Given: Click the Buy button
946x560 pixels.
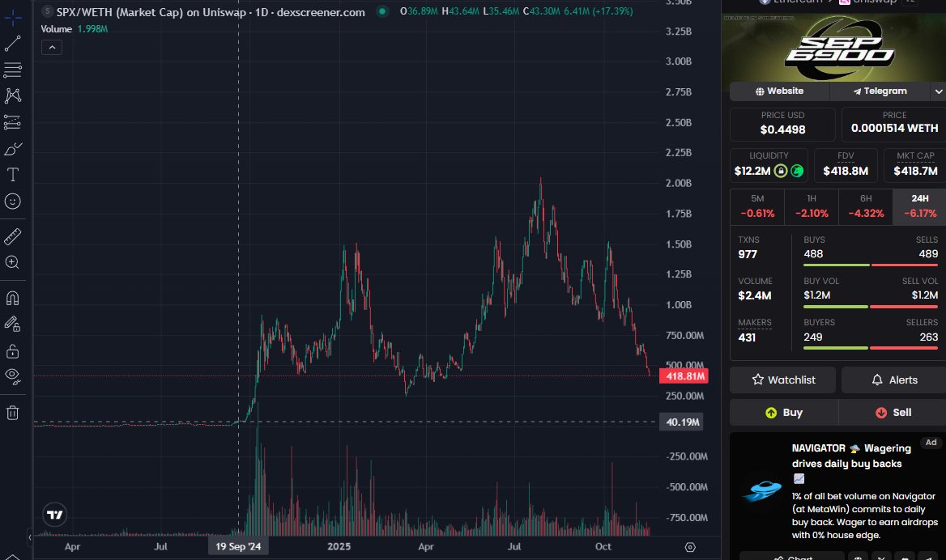Looking at the screenshot, I should 784,413.
